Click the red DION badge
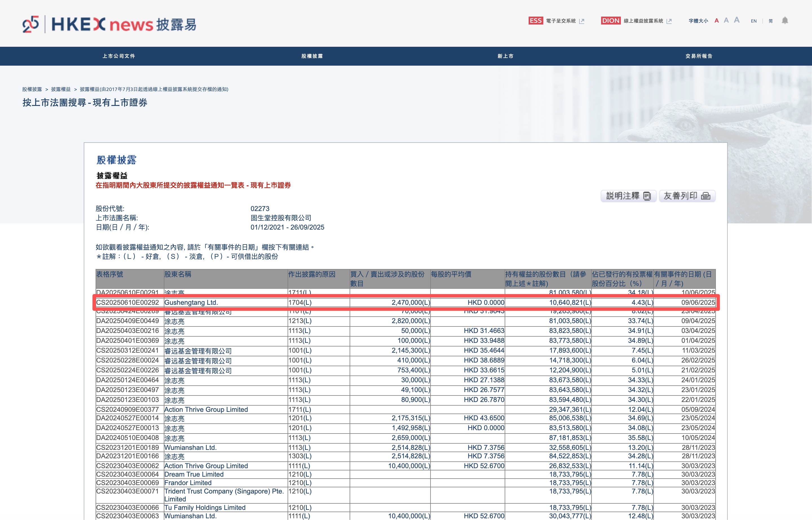The height and width of the screenshot is (520, 812). (x=611, y=21)
